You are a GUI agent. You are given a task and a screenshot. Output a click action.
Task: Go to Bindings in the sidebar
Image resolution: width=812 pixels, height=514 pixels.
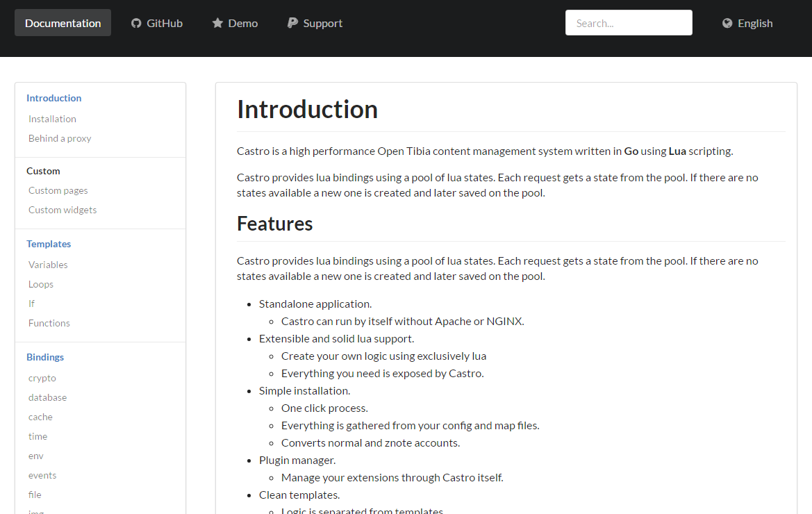coord(45,357)
